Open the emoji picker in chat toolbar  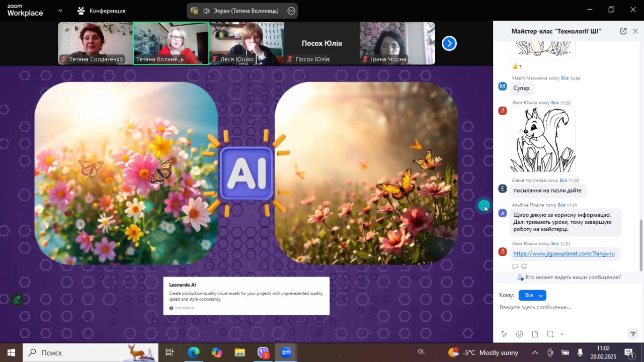click(x=520, y=334)
